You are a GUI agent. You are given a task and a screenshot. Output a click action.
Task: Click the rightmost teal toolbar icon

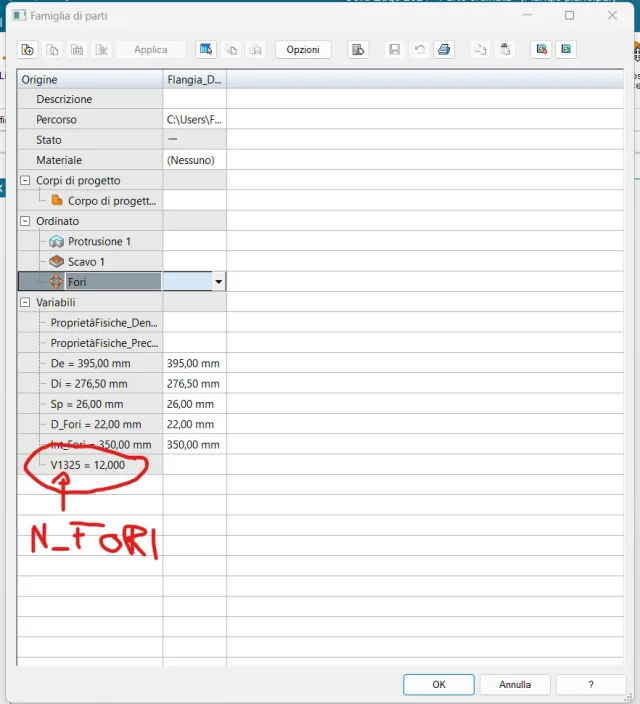[567, 50]
